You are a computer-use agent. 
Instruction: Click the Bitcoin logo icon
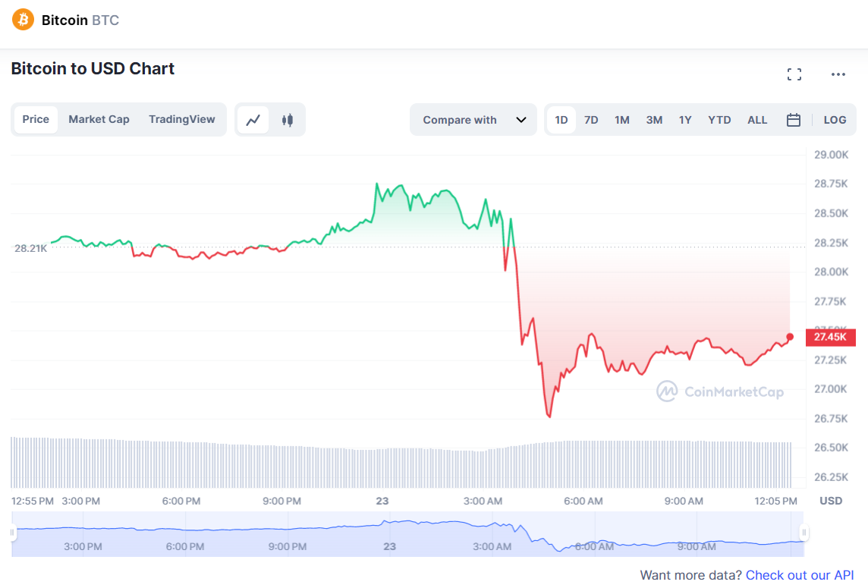point(23,20)
